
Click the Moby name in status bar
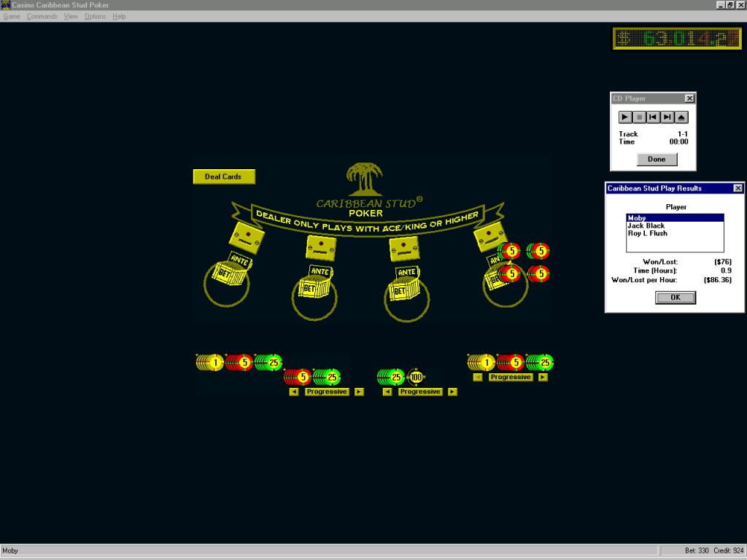coord(10,551)
